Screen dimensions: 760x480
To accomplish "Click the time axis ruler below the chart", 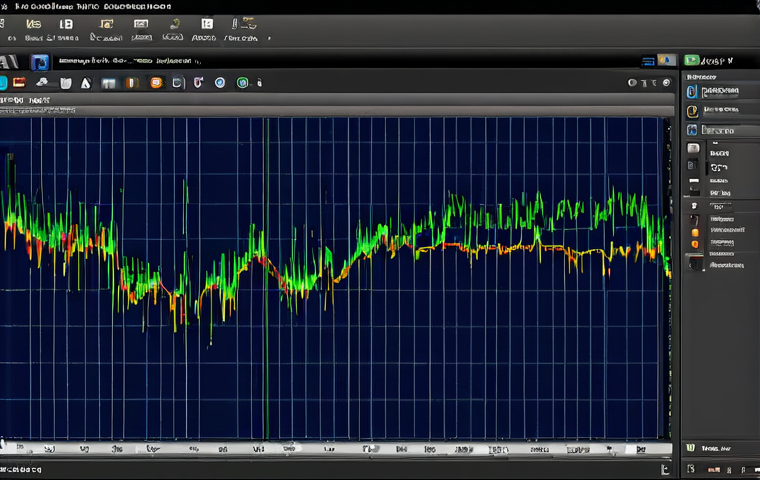I will 336,449.
